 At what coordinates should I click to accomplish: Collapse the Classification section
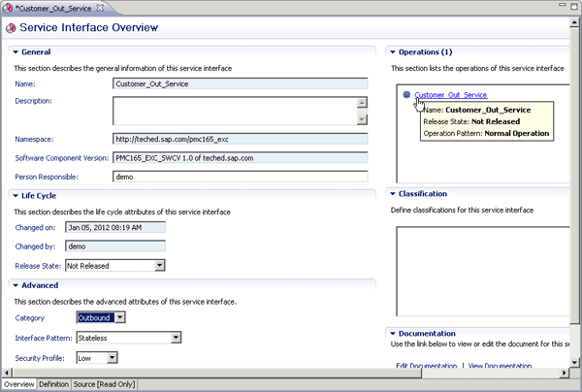pyautogui.click(x=393, y=194)
